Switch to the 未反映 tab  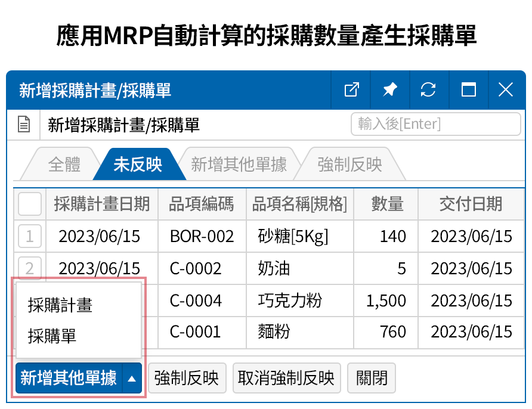pos(138,165)
